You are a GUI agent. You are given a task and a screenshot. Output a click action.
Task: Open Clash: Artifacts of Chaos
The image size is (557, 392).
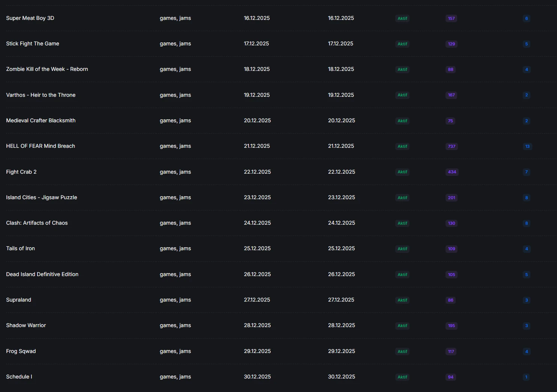coord(37,223)
